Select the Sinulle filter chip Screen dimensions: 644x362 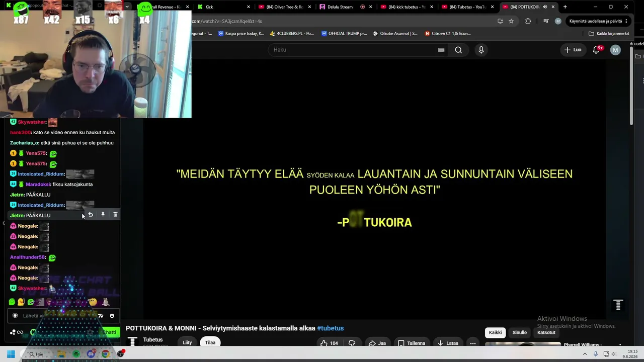click(520, 332)
